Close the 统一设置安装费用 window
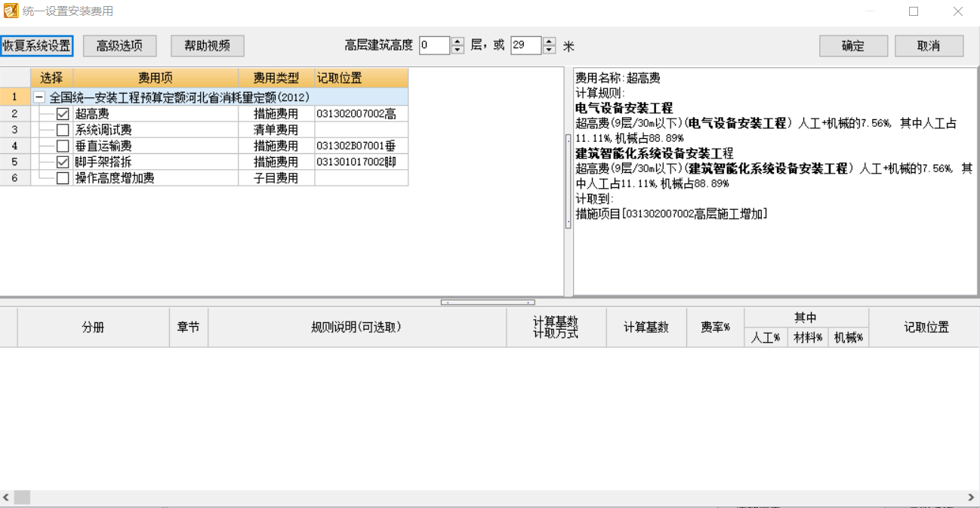980x508 pixels. (957, 11)
